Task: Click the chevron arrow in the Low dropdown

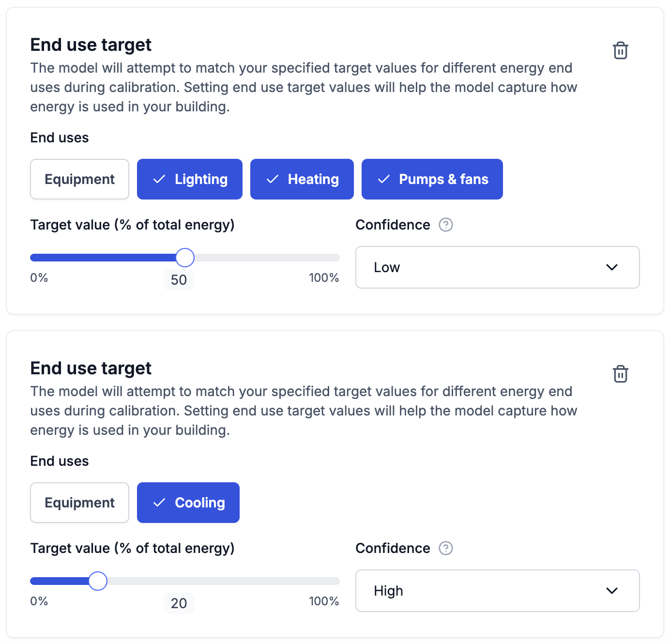Action: [612, 267]
